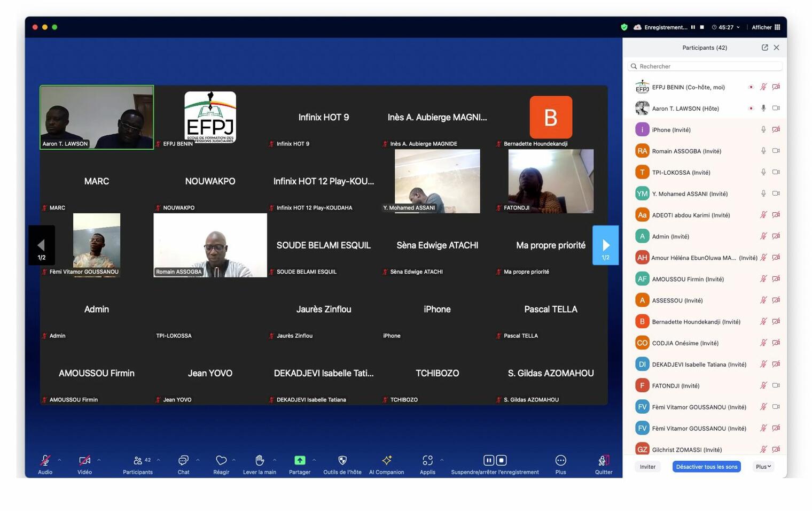Screen dimensions: 812x511
Task: Click the Inviter button
Action: [x=647, y=467]
